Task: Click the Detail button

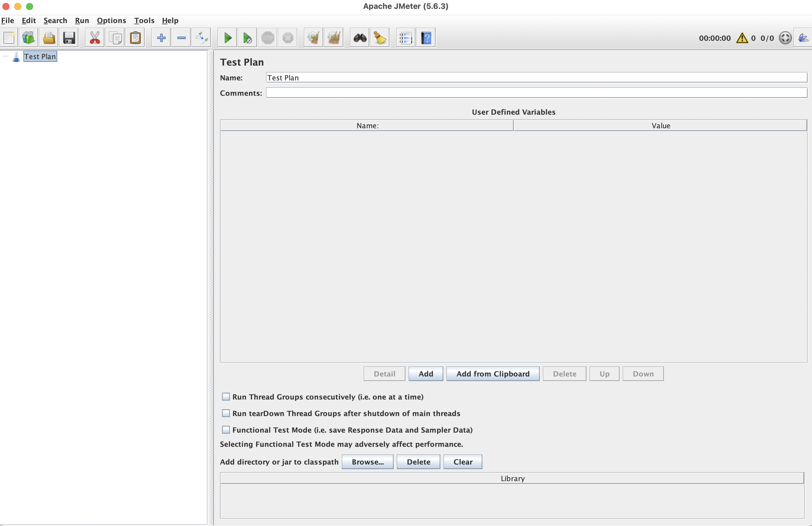Action: (x=384, y=374)
